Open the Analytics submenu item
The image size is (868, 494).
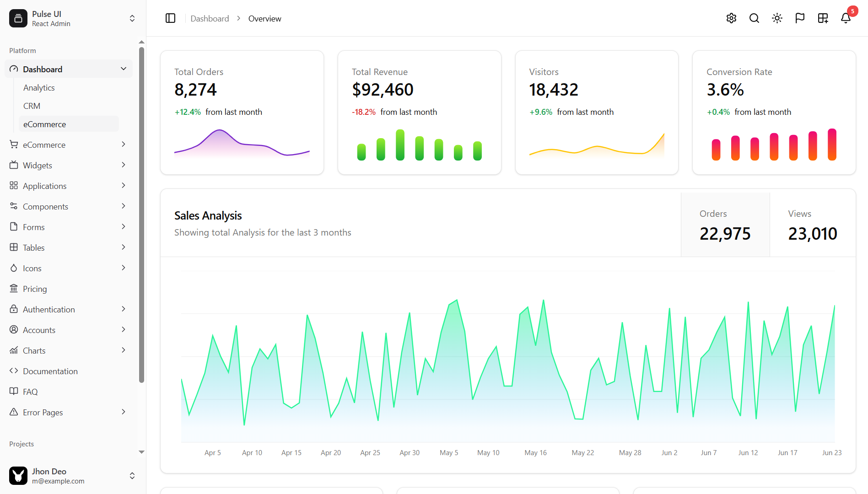[39, 87]
